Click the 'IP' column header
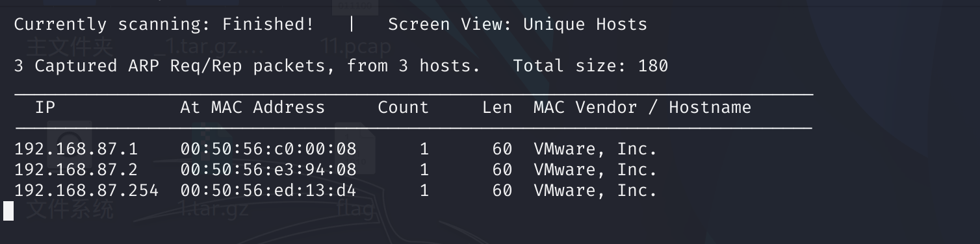This screenshot has width=980, height=244. point(45,108)
